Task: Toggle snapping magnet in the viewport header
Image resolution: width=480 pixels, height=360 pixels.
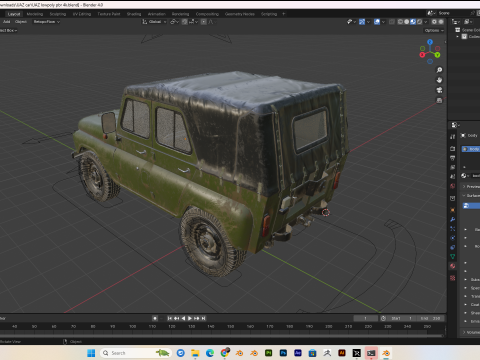Action: click(185, 22)
